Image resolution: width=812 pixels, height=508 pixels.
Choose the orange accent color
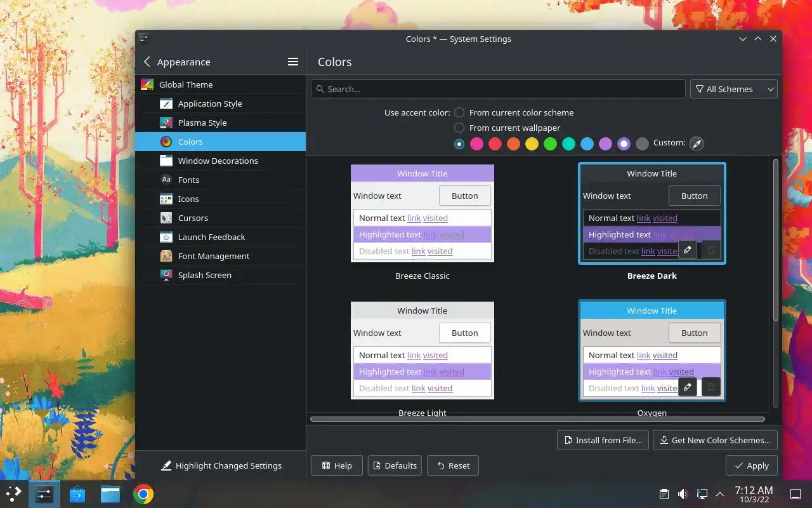[x=513, y=144]
